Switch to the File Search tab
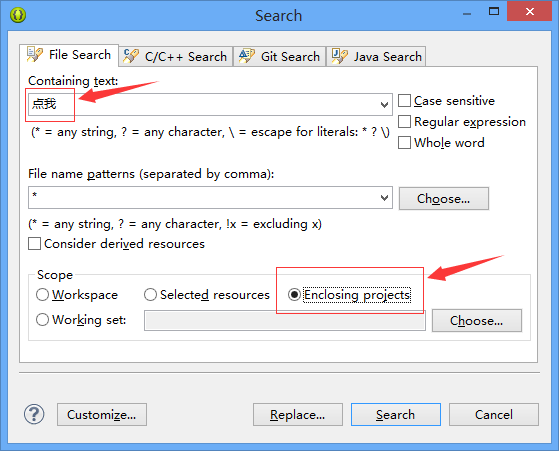This screenshot has width=559, height=451. [x=69, y=55]
